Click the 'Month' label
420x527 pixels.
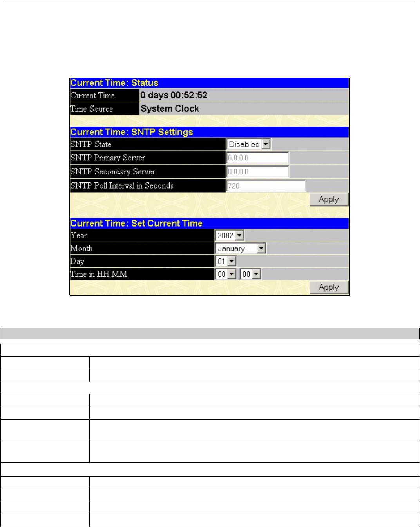[81, 249]
